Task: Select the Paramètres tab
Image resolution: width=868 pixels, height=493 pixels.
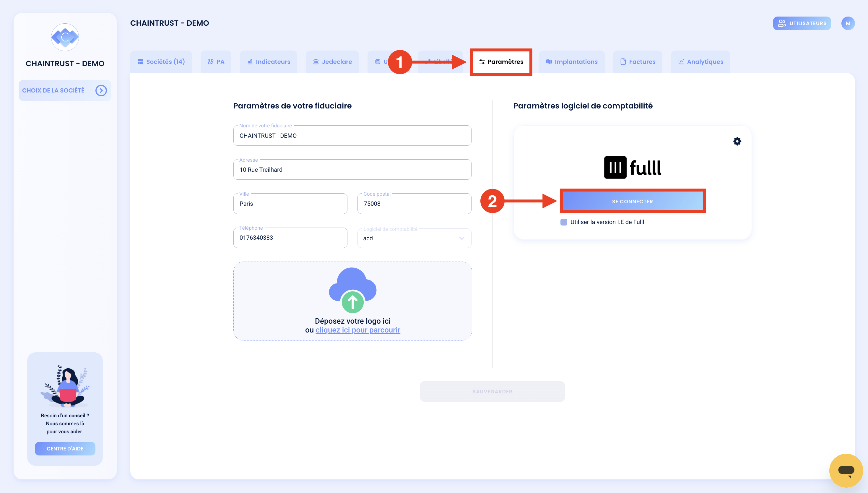Action: (501, 61)
